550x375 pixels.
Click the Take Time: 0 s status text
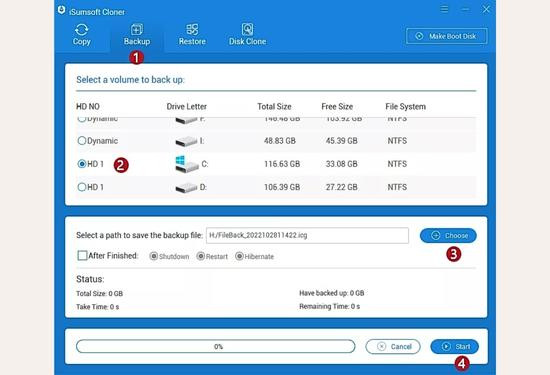98,307
